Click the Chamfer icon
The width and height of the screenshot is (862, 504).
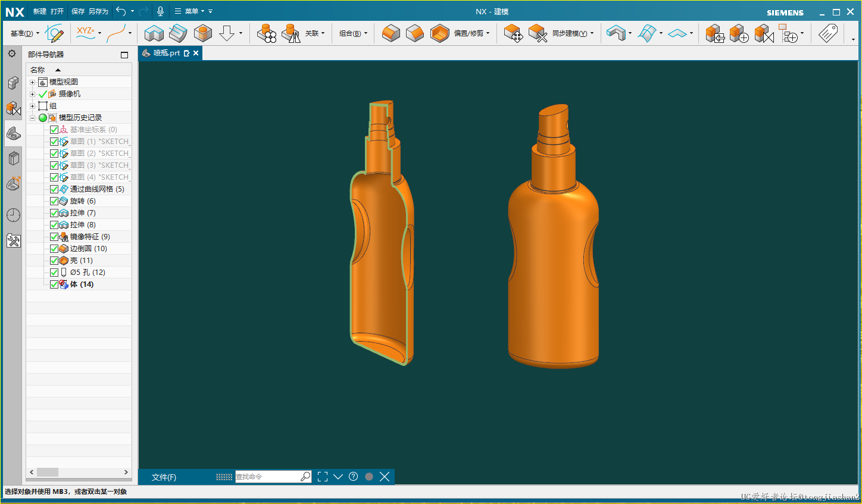415,33
